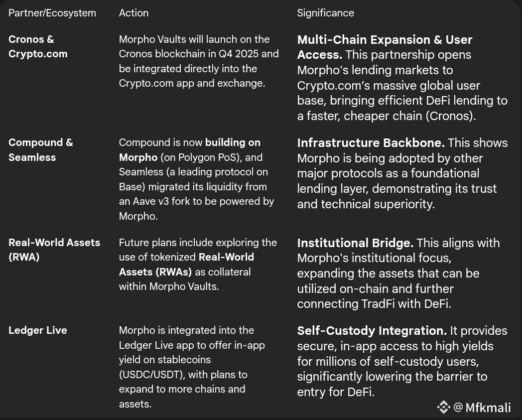Image resolution: width=522 pixels, height=420 pixels.
Task: Select the Cronos & Crypto.com row label
Action: click(x=38, y=47)
